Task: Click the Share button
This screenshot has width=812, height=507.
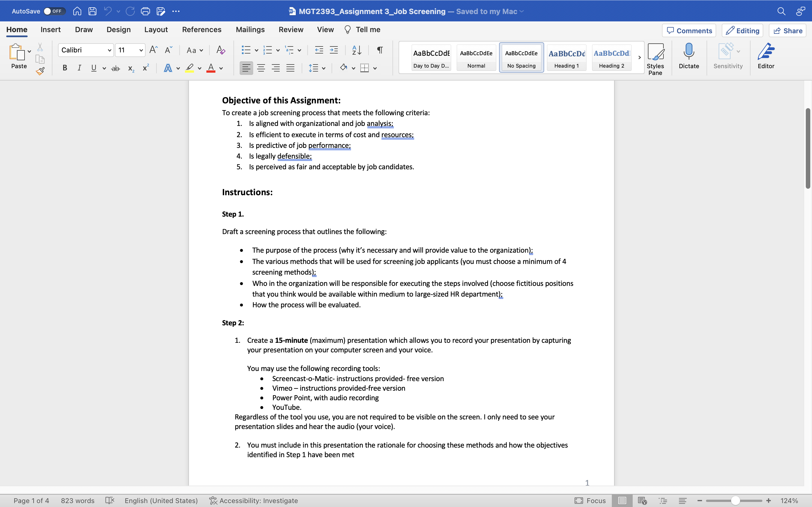Action: 787,31
